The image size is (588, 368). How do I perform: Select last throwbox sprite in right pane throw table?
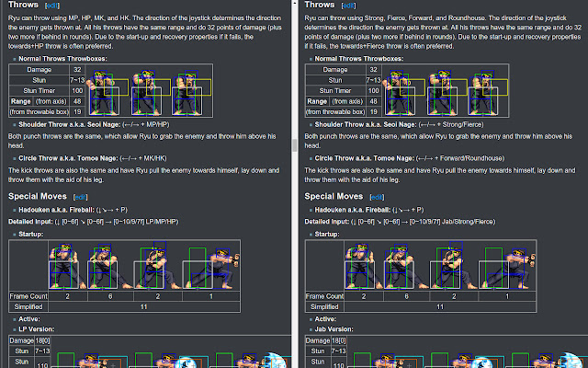pyautogui.click(x=486, y=92)
